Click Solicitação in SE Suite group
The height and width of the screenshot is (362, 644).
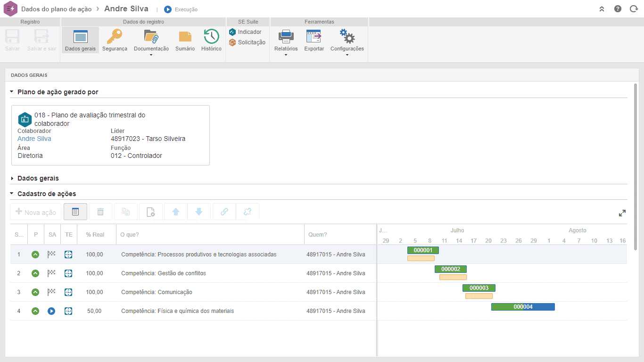coord(247,42)
